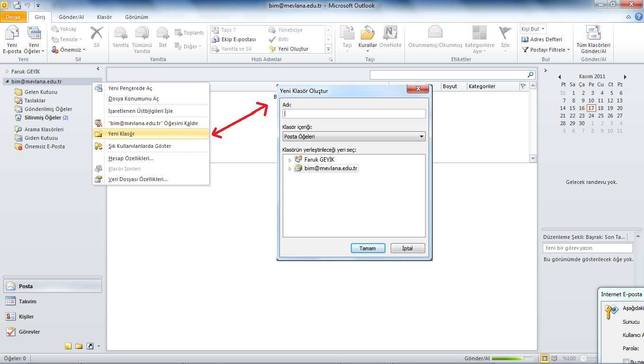The height and width of the screenshot is (364, 644).
Task: Open the Kişiler navigation pane
Action: tap(52, 317)
